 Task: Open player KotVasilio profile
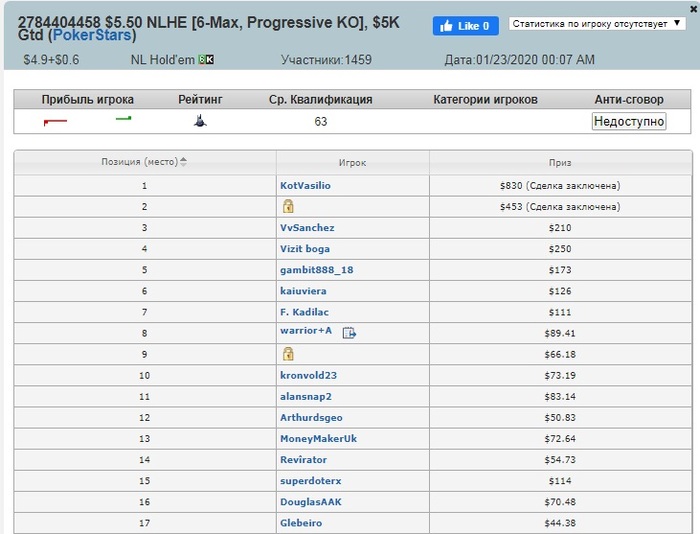[305, 185]
